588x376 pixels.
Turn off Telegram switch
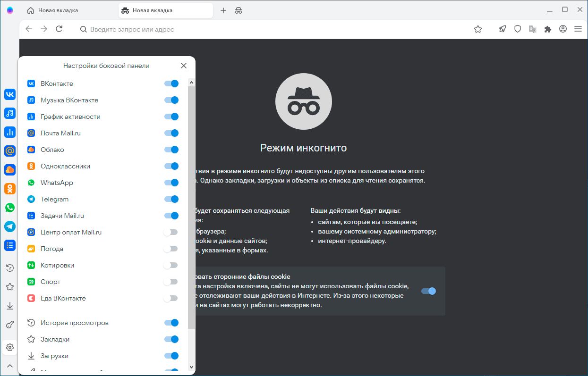171,199
